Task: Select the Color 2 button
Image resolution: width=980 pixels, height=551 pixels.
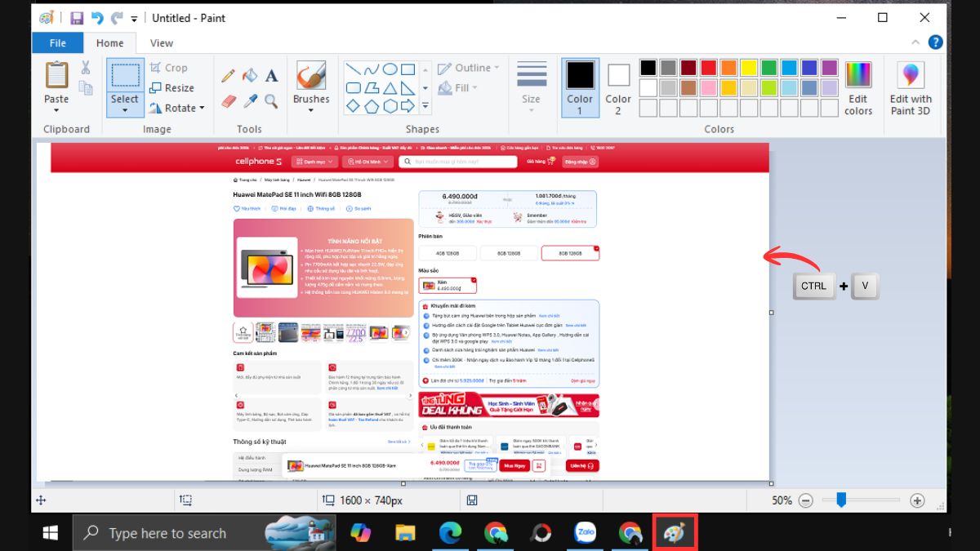Action: 618,88
